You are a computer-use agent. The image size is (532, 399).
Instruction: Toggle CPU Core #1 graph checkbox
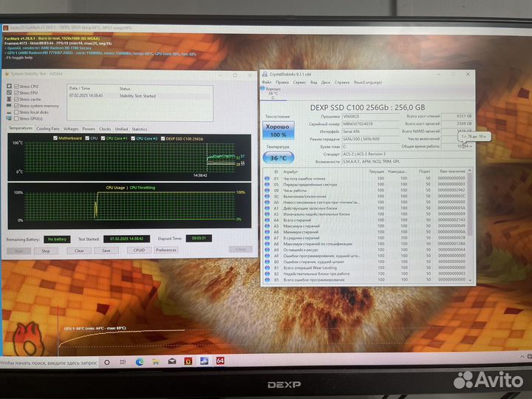103,138
